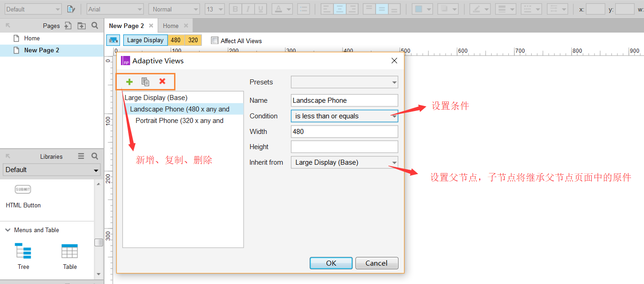
Task: Collapse the Libraries panel with the corner arrow
Action: coord(8,156)
